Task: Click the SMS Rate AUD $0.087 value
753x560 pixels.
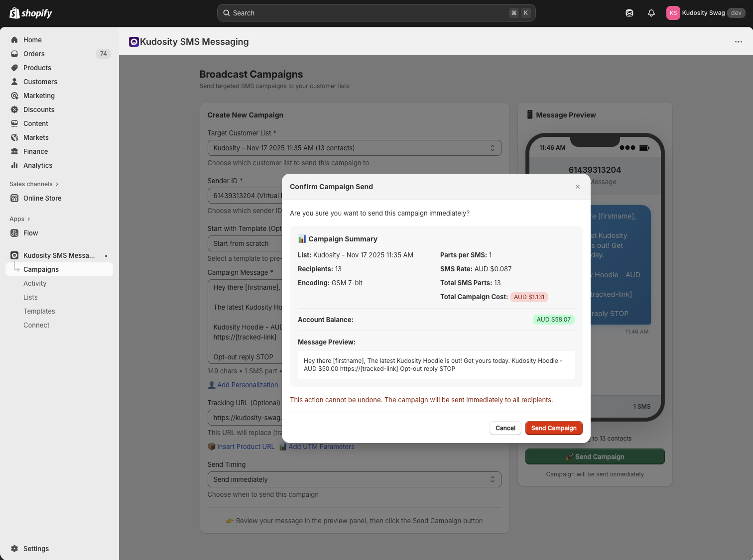Action: [x=493, y=269]
